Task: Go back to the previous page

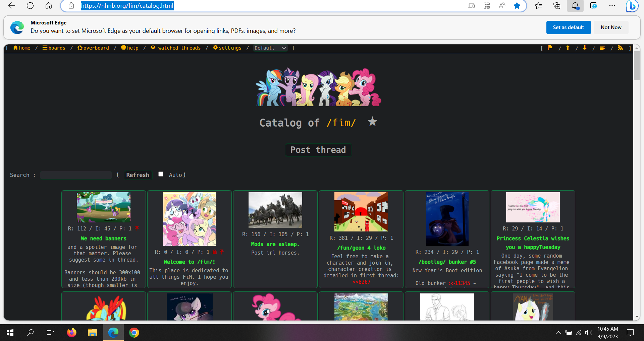Action: point(12,6)
